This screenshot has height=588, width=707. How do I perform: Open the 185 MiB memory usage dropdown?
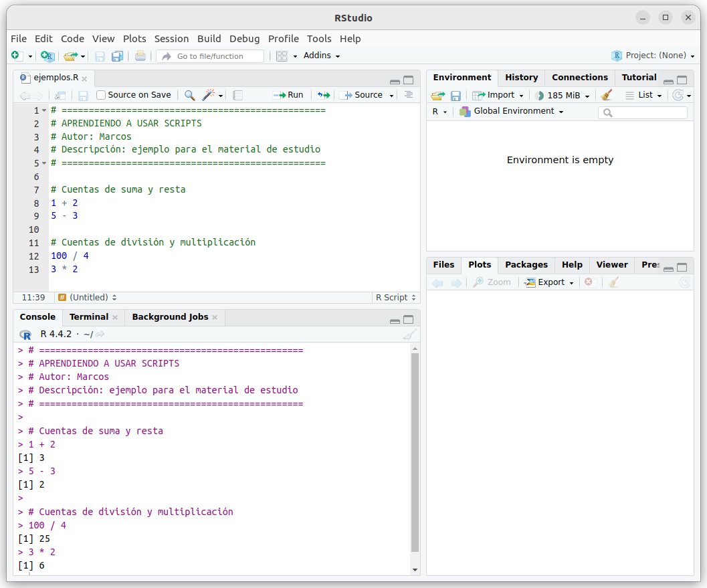coord(563,95)
